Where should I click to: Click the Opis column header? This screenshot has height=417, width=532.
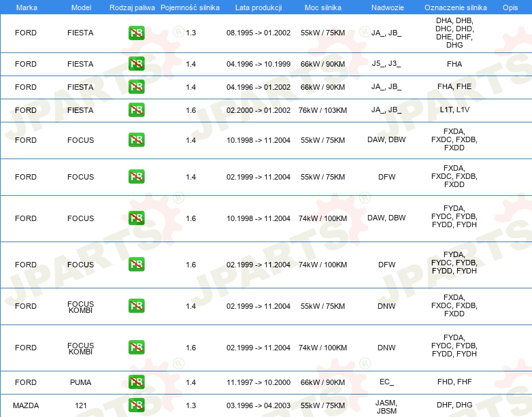click(510, 7)
